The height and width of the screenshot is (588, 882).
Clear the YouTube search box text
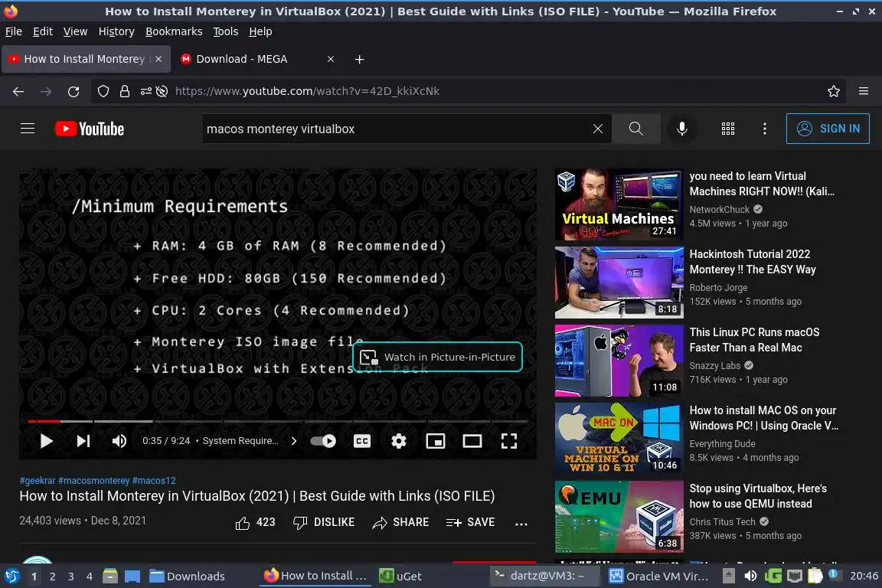[x=598, y=129]
